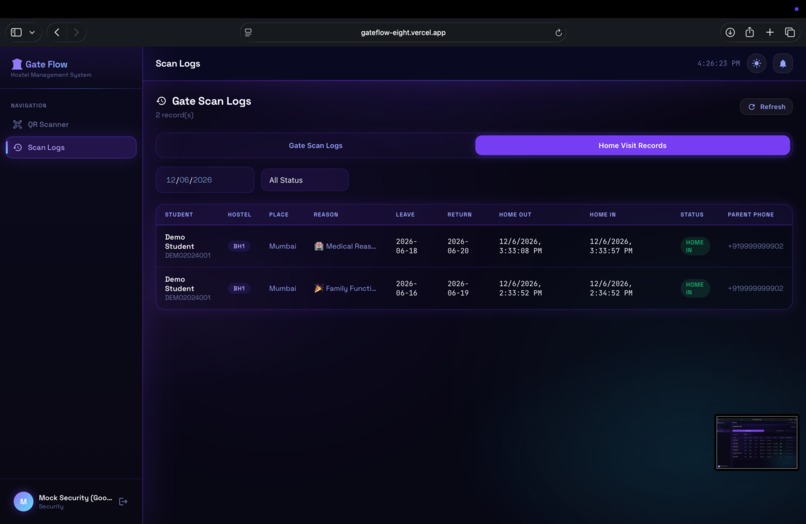Click the 4:26:23 PM clock
This screenshot has width=806, height=524.
(719, 63)
